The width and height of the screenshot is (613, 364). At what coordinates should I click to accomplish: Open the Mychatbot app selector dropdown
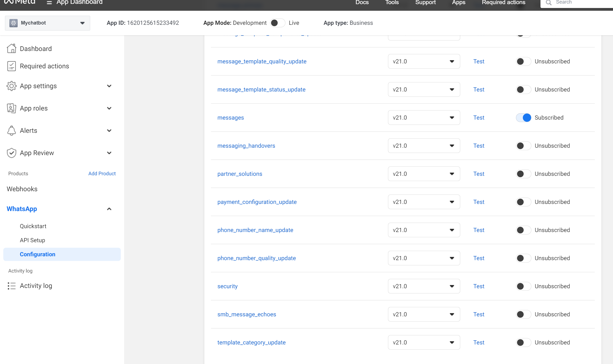click(x=47, y=23)
